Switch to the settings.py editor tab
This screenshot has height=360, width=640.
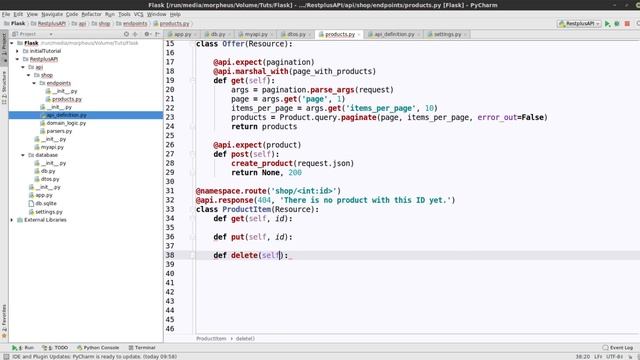point(447,34)
